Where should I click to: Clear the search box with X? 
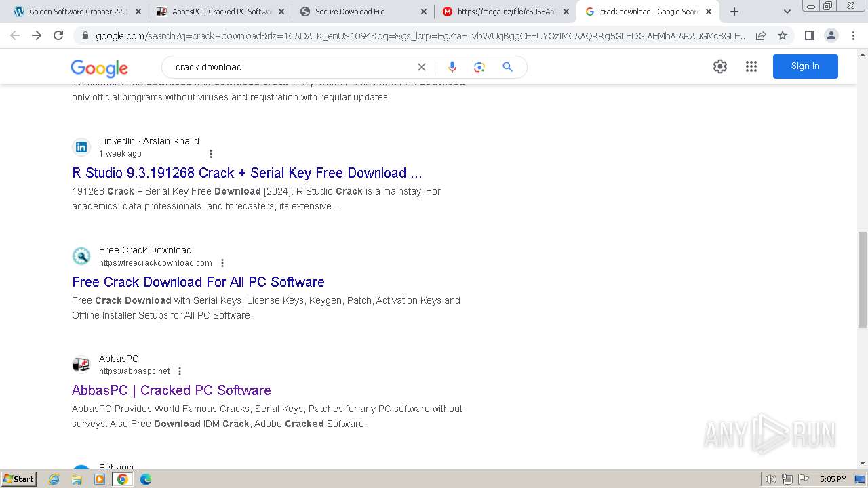click(x=422, y=67)
